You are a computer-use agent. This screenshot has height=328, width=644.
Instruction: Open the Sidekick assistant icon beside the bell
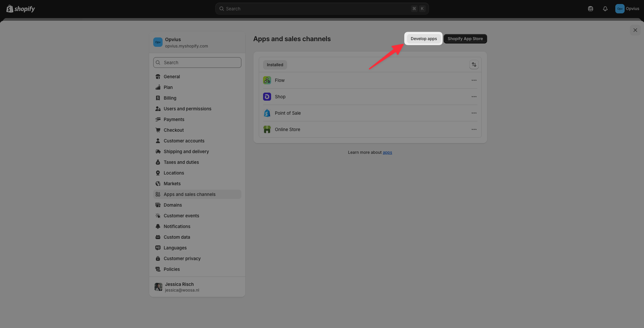(591, 9)
